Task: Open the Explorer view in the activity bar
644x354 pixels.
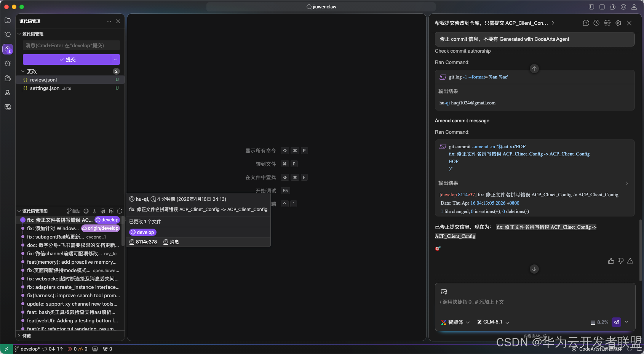Action: (8, 20)
